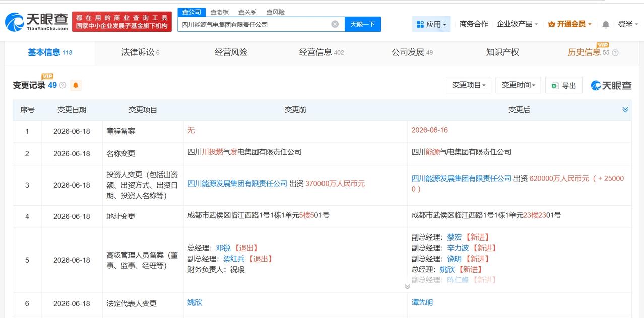The image size is (644, 318).
Task: Open 四川能源发展集团有限责任公司 link in 变更后 column
Action: 462,178
